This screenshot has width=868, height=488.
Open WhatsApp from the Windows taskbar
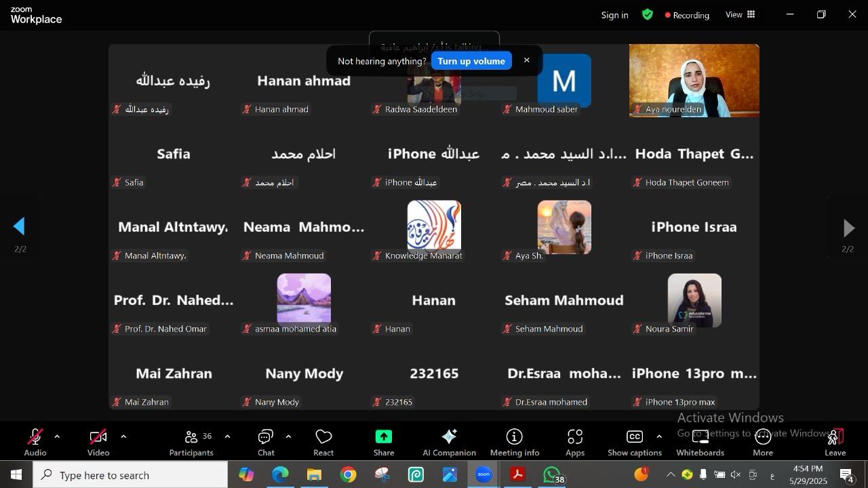pyautogui.click(x=553, y=475)
